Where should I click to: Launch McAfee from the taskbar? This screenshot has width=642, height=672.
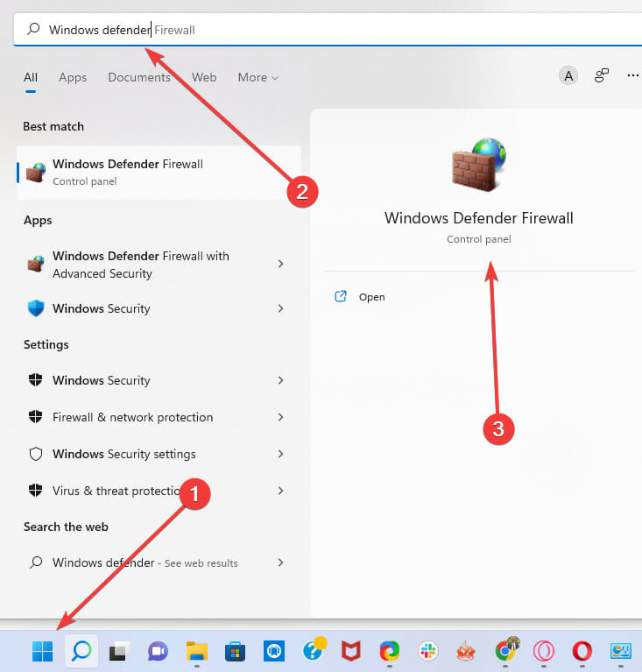click(351, 652)
